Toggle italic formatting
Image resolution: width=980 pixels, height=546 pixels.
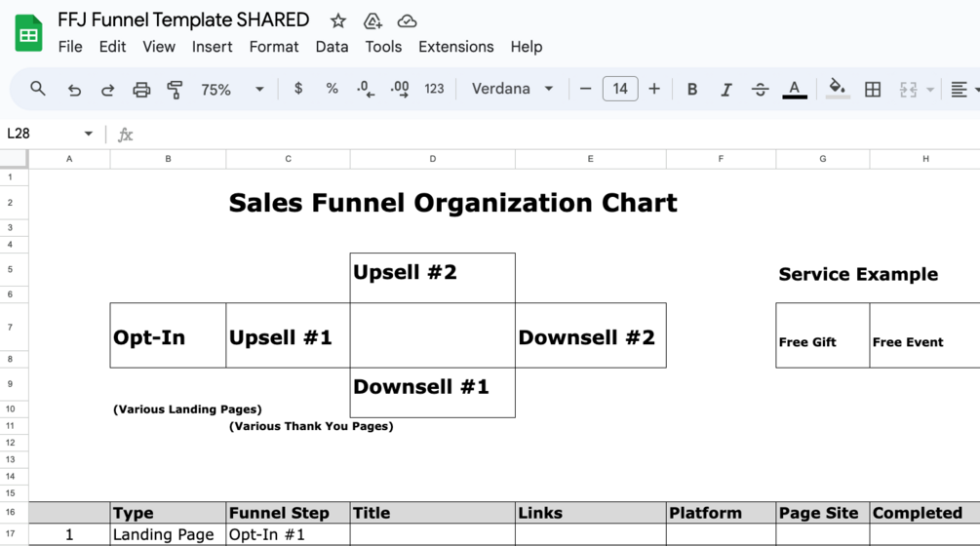click(x=725, y=89)
